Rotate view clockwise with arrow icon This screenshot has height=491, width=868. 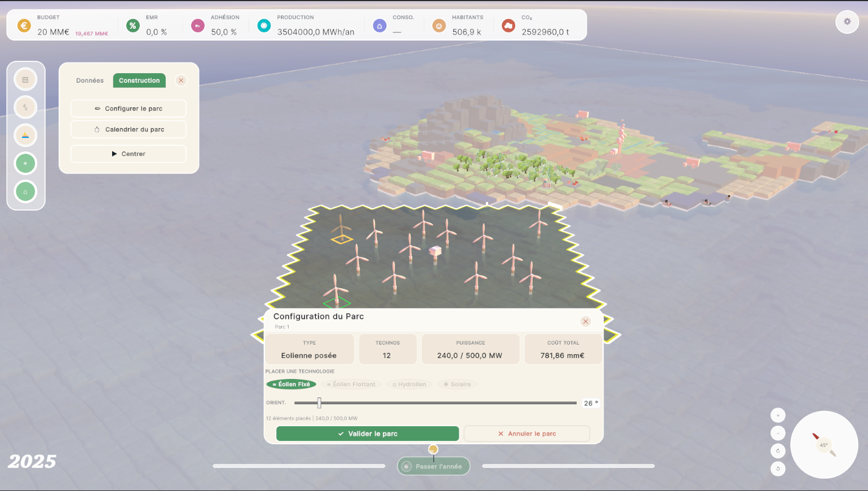coord(778,451)
